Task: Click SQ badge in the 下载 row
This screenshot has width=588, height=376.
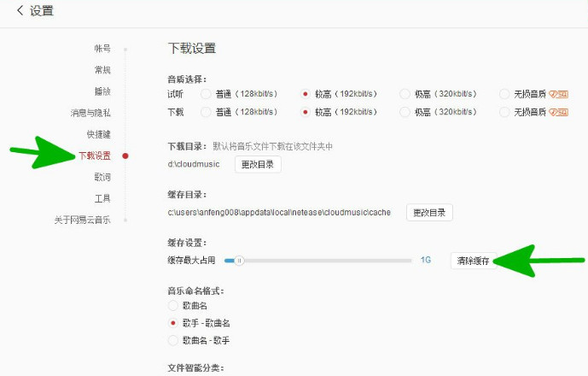Action: click(x=558, y=112)
